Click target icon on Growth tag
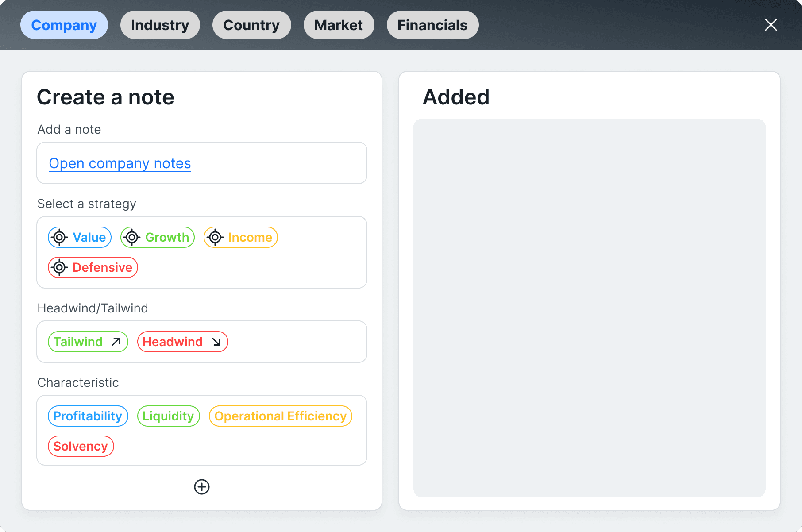Image resolution: width=802 pixels, height=532 pixels. point(132,237)
